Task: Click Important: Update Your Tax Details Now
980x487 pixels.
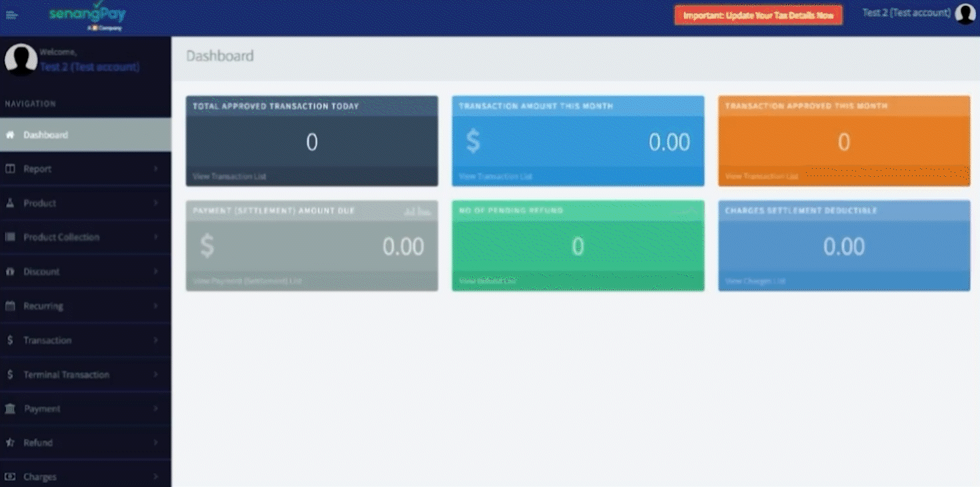Action: [x=758, y=15]
